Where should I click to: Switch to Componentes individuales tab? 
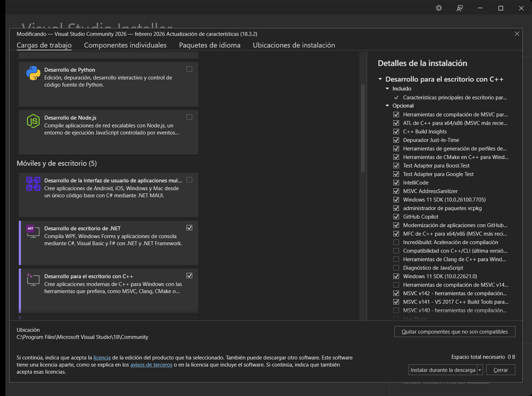[x=125, y=45]
